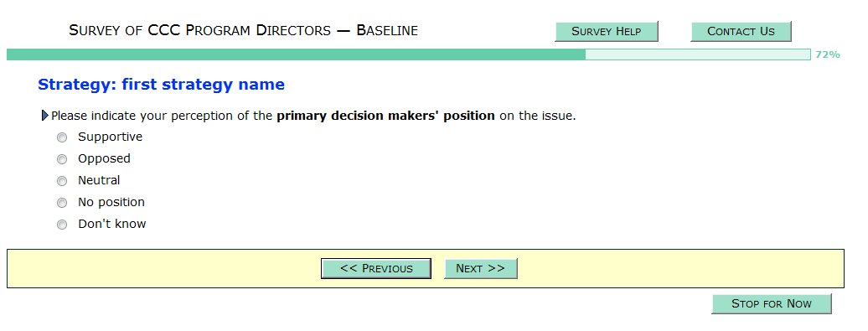The image size is (868, 331).
Task: Open the Survey Help button
Action: (606, 32)
